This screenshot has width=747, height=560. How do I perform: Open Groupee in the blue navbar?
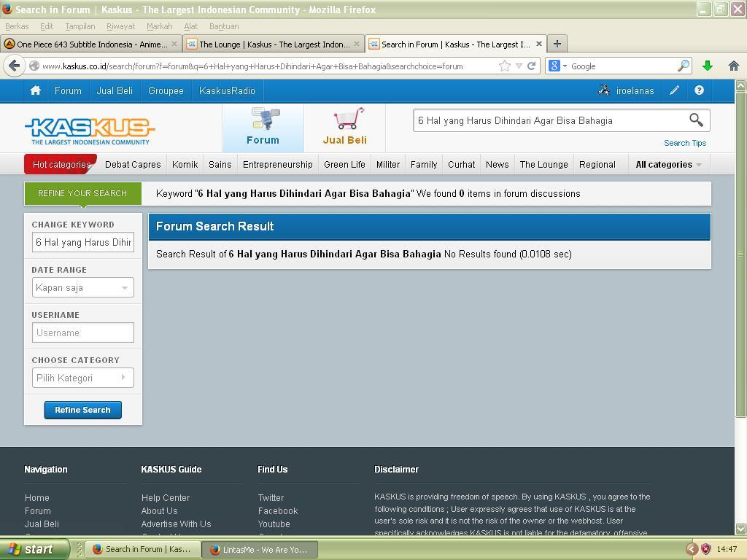166,90
